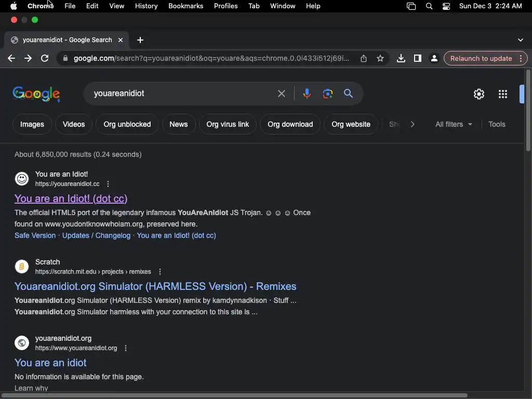Open the Edit menu
Image resolution: width=532 pixels, height=399 pixels.
point(92,6)
